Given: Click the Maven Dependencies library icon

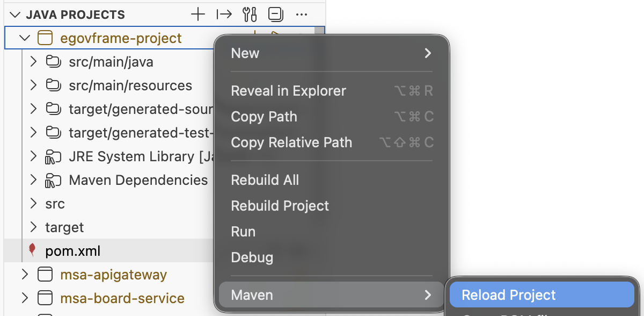Looking at the screenshot, I should 52,181.
